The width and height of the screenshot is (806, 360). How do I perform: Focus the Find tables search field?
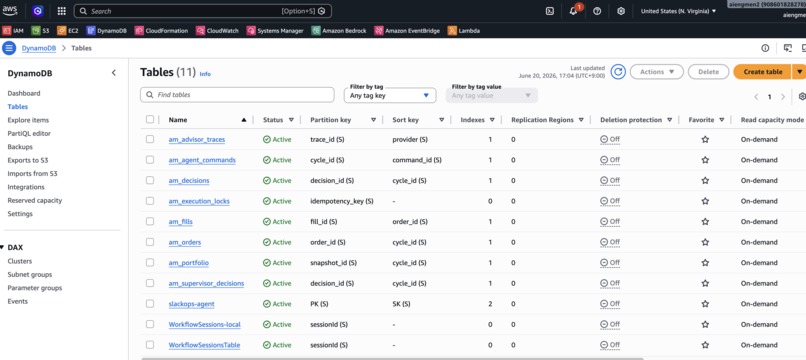[237, 95]
